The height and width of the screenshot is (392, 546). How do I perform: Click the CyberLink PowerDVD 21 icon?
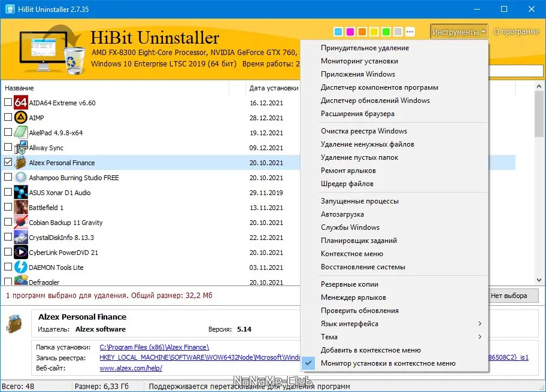(x=20, y=252)
